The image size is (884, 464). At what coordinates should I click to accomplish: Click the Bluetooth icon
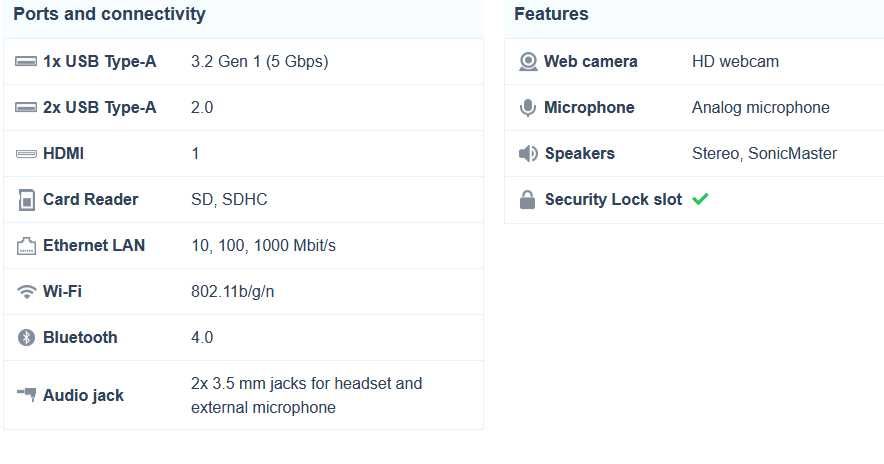pos(26,338)
